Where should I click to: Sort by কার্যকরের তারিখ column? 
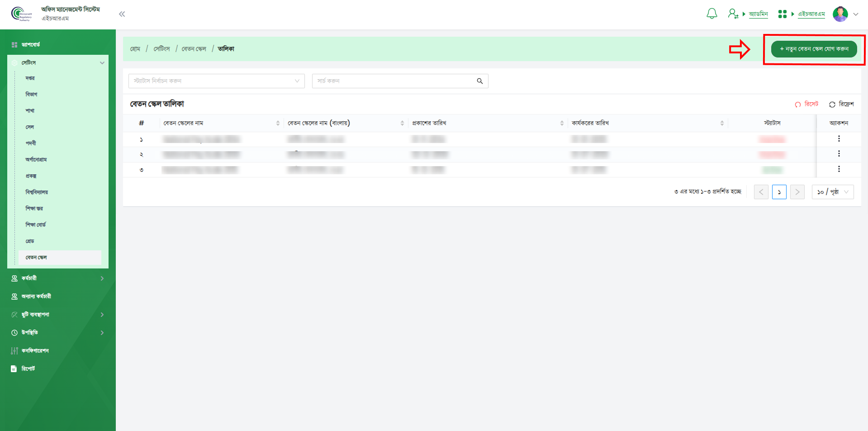[721, 123]
